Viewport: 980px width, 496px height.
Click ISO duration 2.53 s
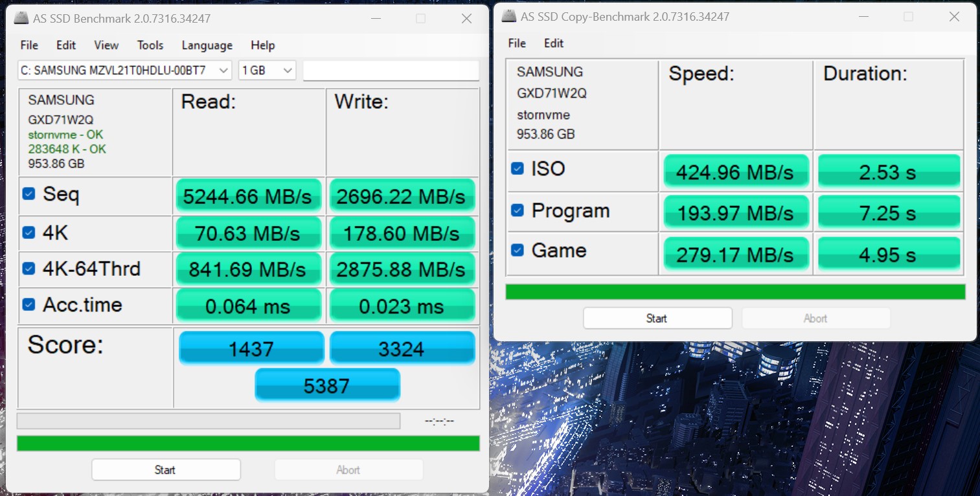(x=889, y=172)
